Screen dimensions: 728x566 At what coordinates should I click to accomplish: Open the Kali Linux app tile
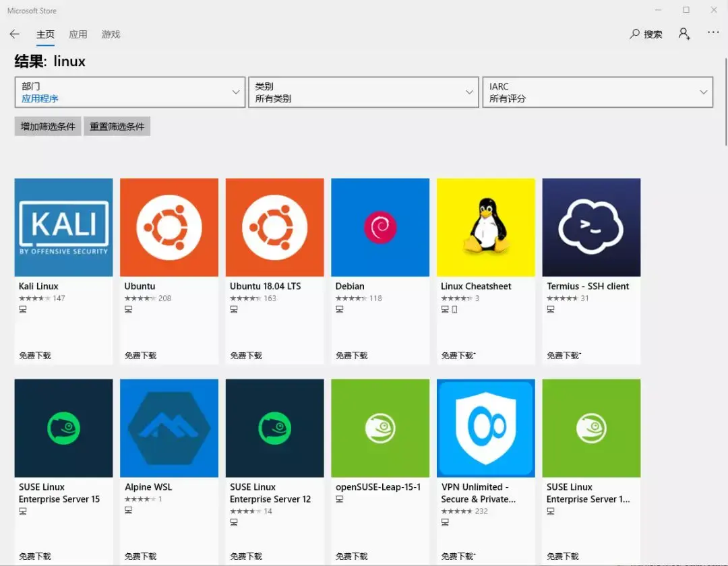(63, 227)
